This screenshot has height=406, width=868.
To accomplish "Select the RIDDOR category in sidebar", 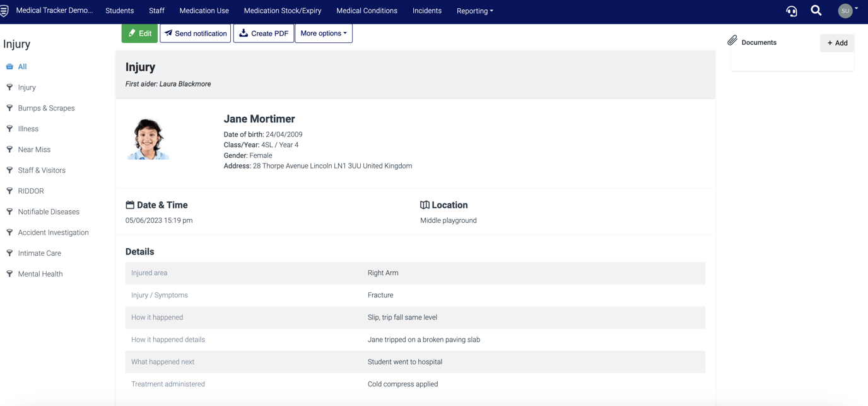I will (30, 191).
